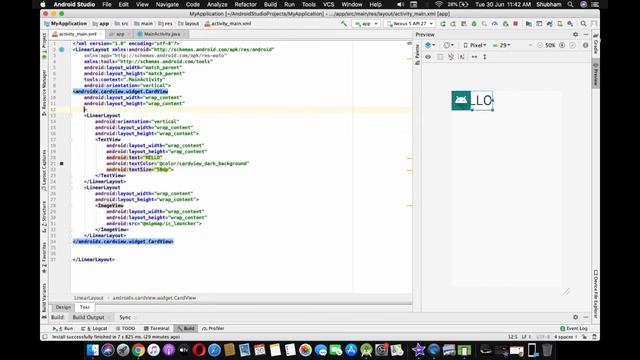Open the TODO tool window

coord(125,328)
